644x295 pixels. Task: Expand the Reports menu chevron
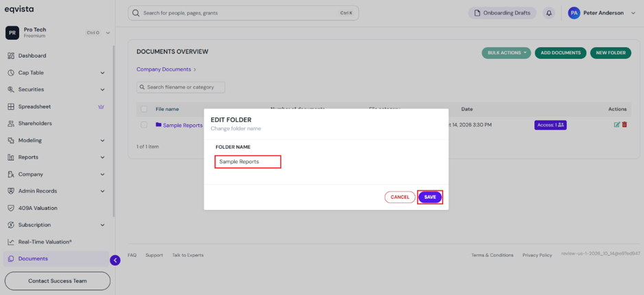click(102, 157)
